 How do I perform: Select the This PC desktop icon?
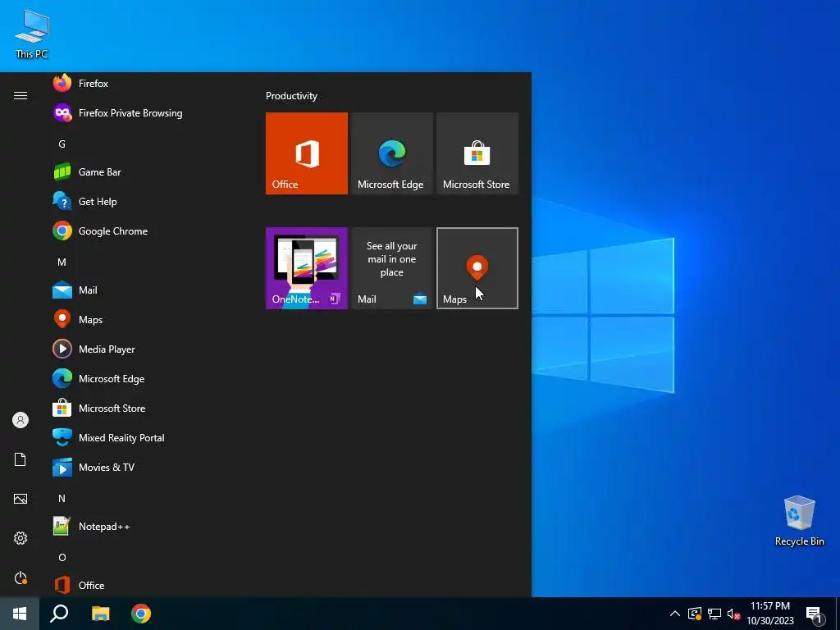(32, 34)
